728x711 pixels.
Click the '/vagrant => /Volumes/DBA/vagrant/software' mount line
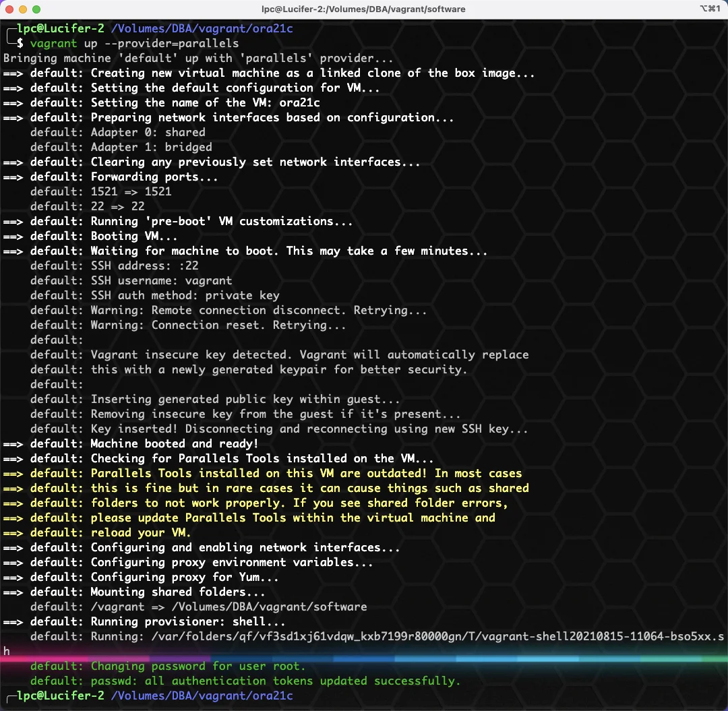199,607
